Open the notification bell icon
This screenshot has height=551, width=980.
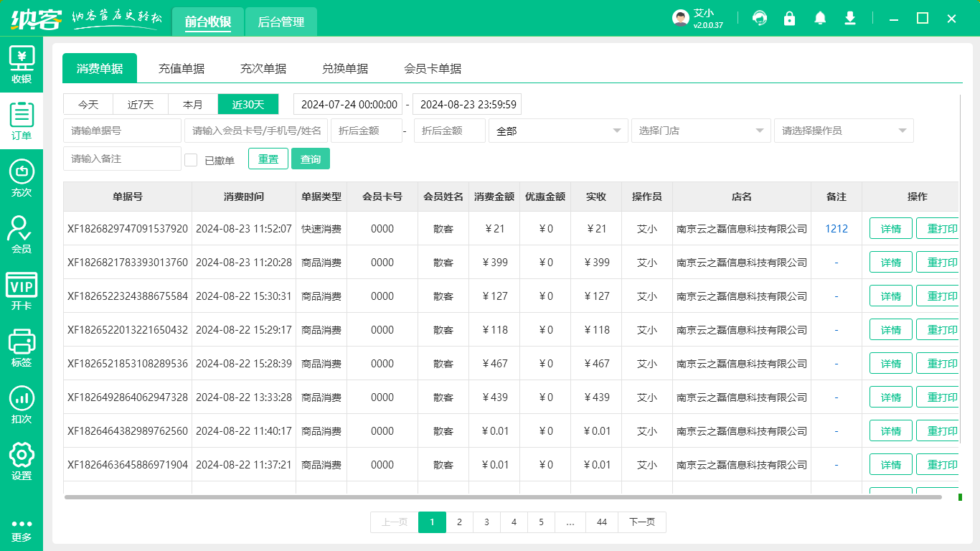click(x=820, y=19)
